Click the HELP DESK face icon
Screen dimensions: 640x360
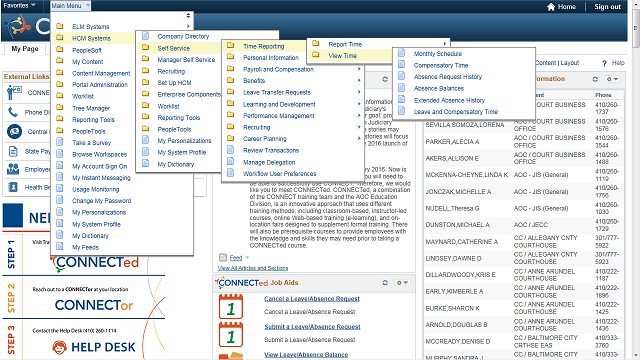click(60, 347)
